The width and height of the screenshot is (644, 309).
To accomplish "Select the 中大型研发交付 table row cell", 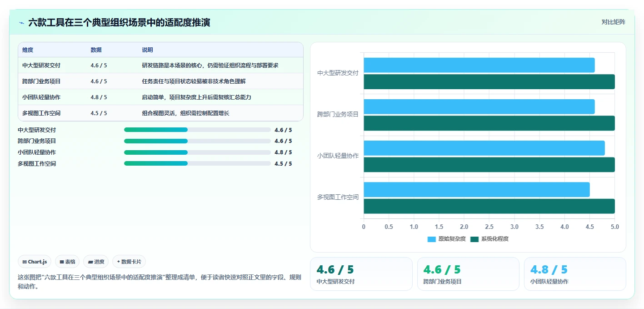I will [41, 66].
